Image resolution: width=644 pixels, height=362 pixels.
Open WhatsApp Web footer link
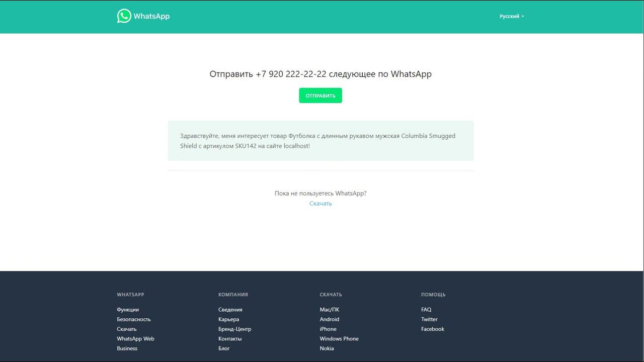136,339
